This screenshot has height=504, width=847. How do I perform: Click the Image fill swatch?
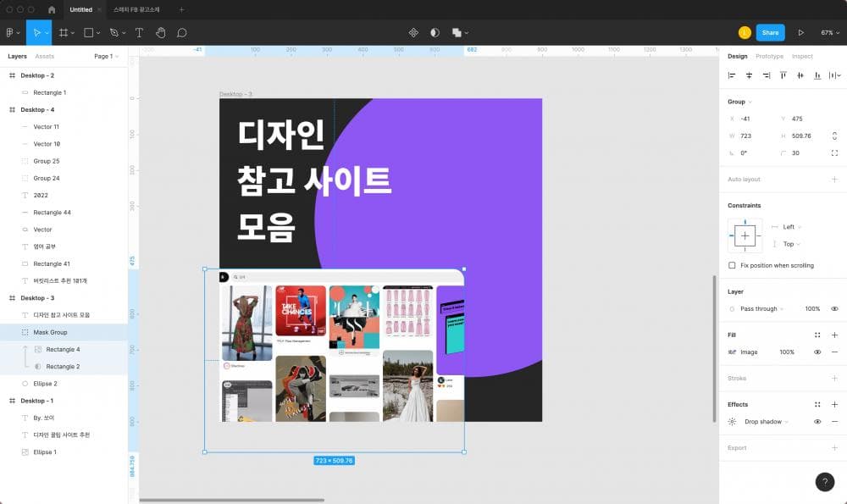click(x=733, y=352)
